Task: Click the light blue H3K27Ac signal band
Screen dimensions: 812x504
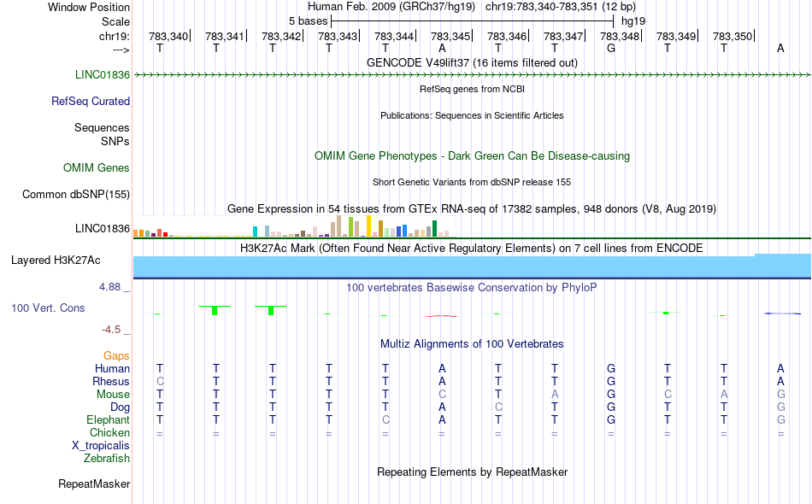Action: pos(472,266)
